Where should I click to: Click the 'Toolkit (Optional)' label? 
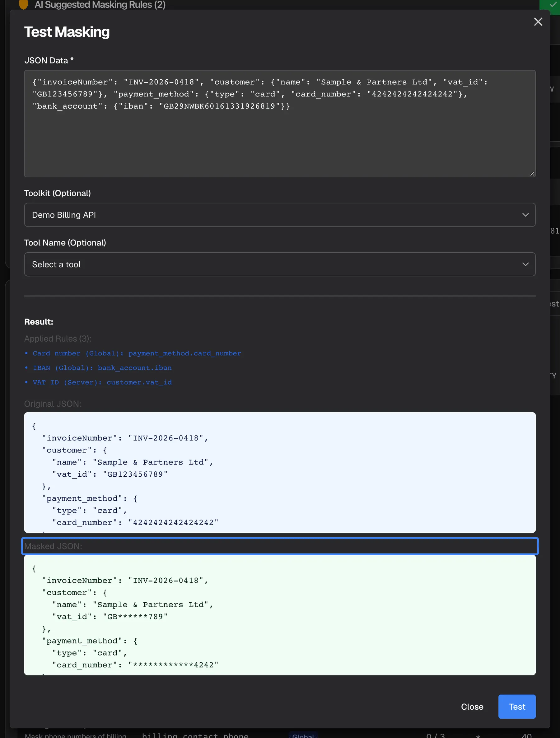57,193
